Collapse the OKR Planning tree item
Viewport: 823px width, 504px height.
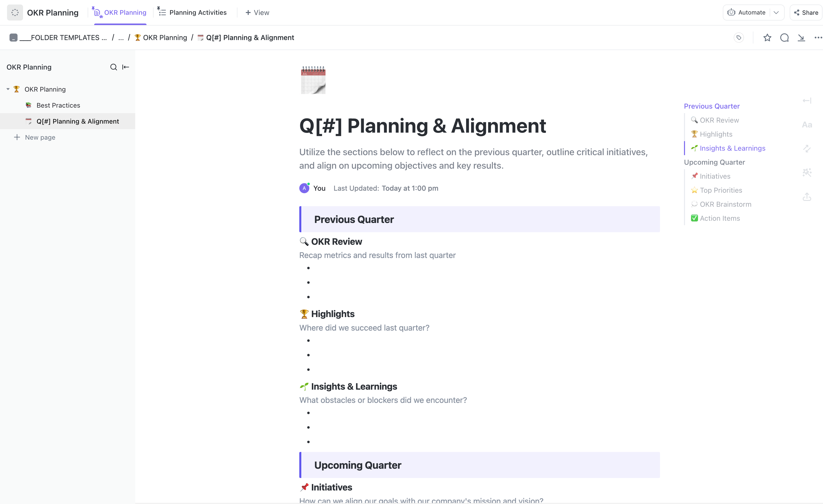click(8, 89)
